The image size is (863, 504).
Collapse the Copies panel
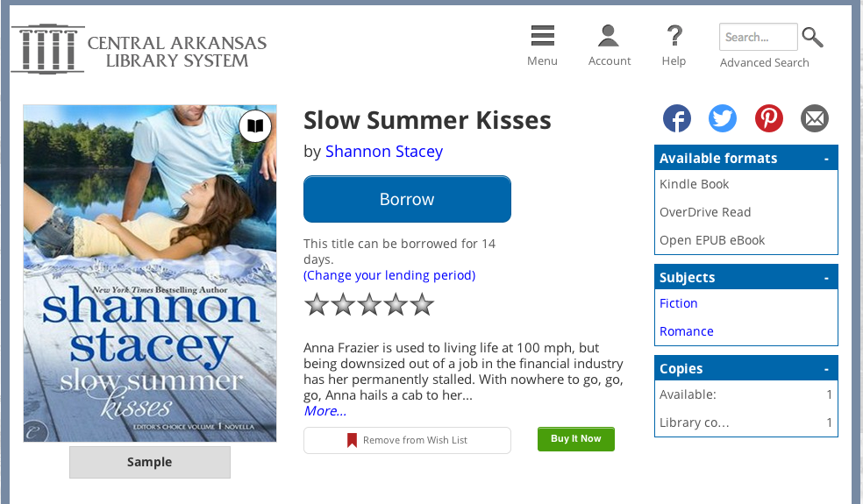826,369
